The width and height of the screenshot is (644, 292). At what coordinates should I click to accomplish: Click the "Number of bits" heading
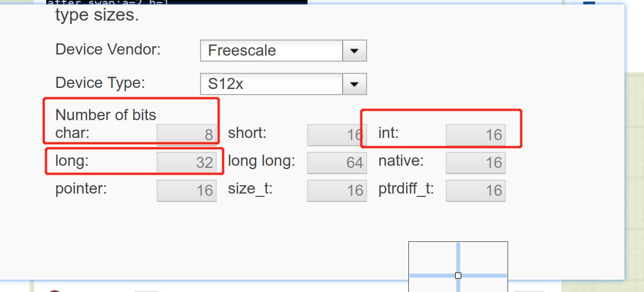click(x=106, y=115)
